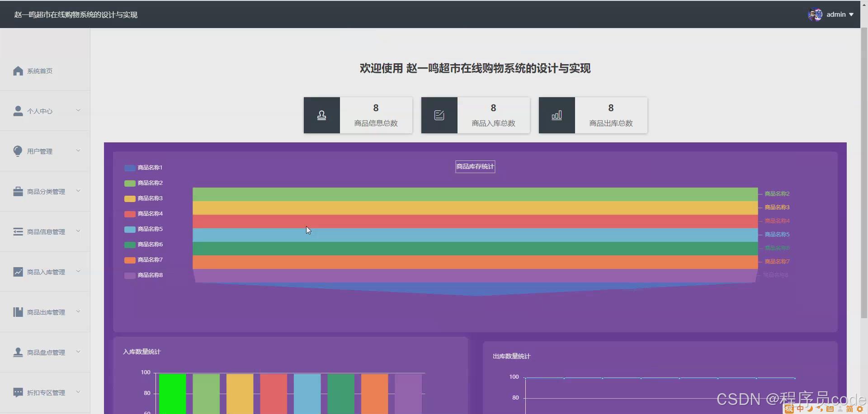Expand the 用户管理 chevron

(78, 151)
